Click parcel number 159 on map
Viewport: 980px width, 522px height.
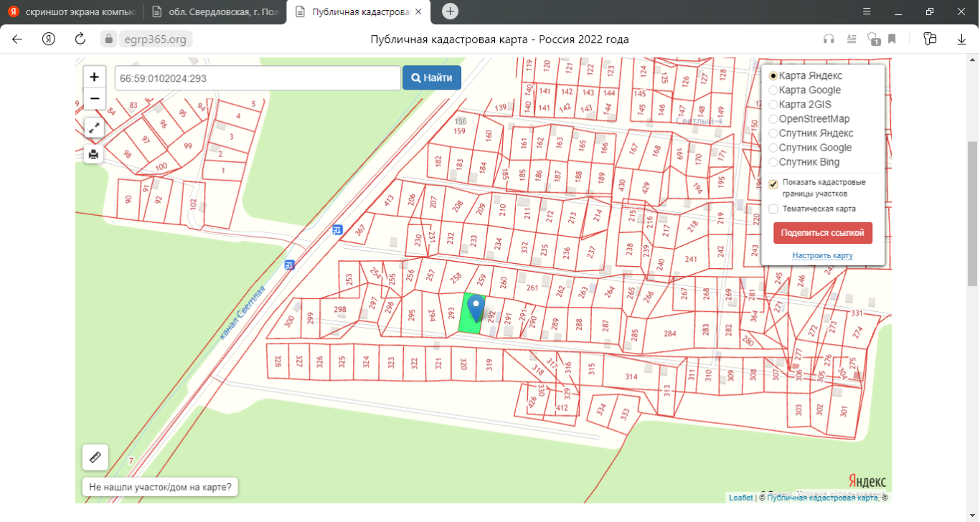[460, 131]
